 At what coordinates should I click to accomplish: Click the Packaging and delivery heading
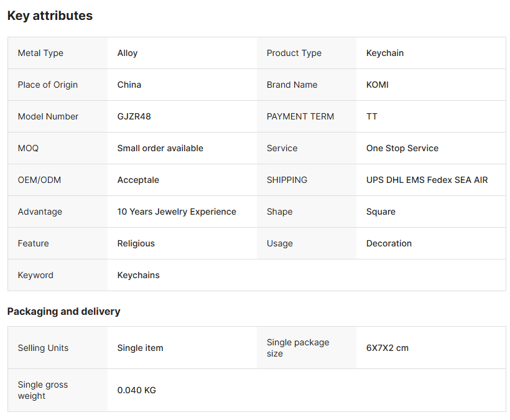64,312
